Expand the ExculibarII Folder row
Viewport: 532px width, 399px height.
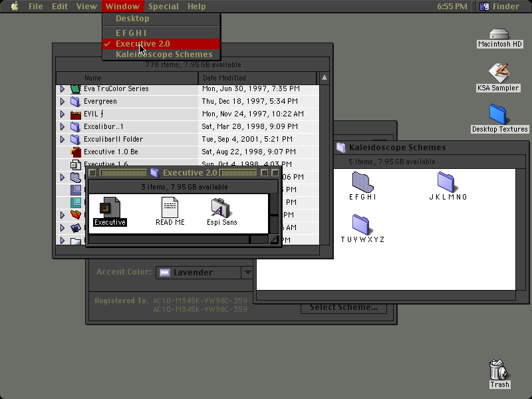tap(63, 139)
